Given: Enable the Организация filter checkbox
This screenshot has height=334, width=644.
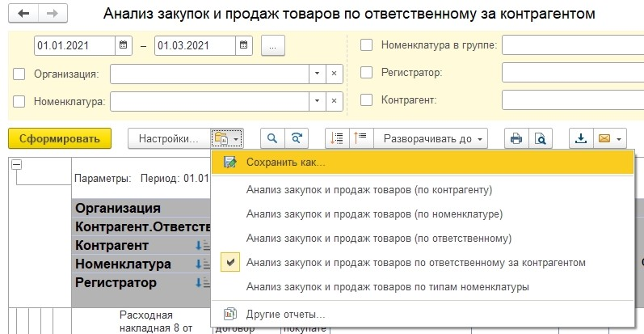Looking at the screenshot, I should [x=19, y=74].
